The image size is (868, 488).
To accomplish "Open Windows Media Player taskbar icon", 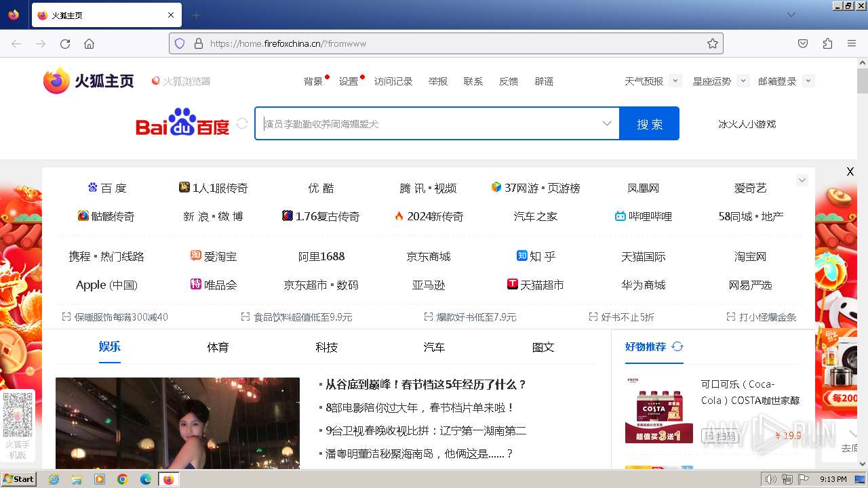I will pyautogui.click(x=100, y=479).
